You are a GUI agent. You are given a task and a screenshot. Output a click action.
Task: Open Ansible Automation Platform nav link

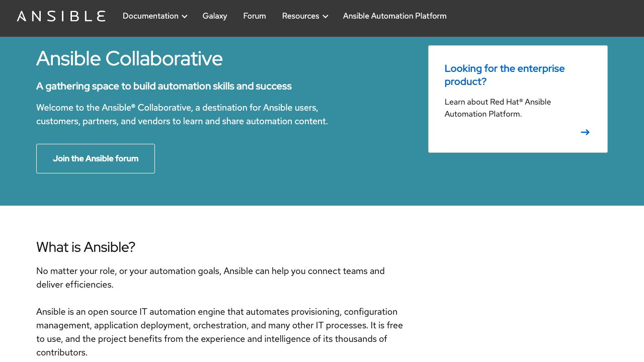395,16
